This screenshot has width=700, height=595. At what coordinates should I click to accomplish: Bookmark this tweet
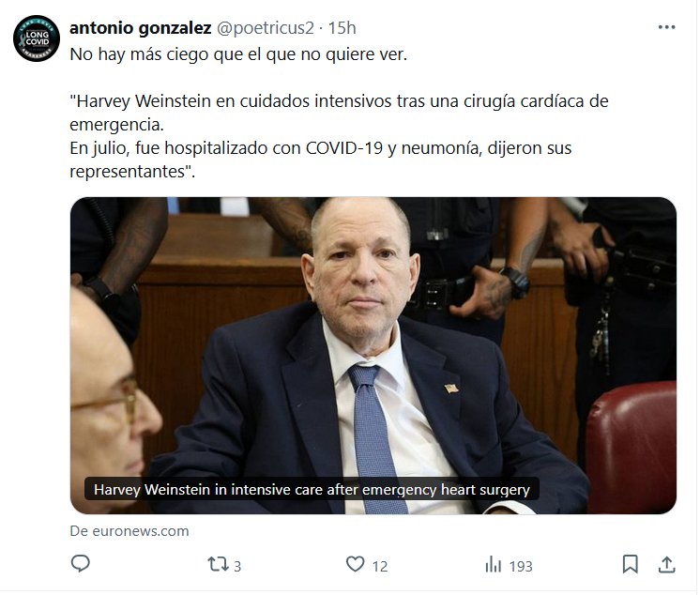click(x=630, y=564)
